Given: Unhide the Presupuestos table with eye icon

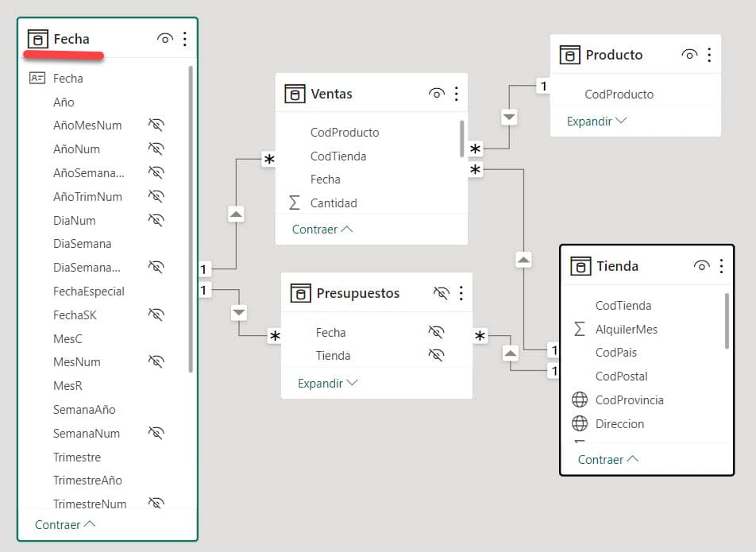Looking at the screenshot, I should pyautogui.click(x=442, y=293).
